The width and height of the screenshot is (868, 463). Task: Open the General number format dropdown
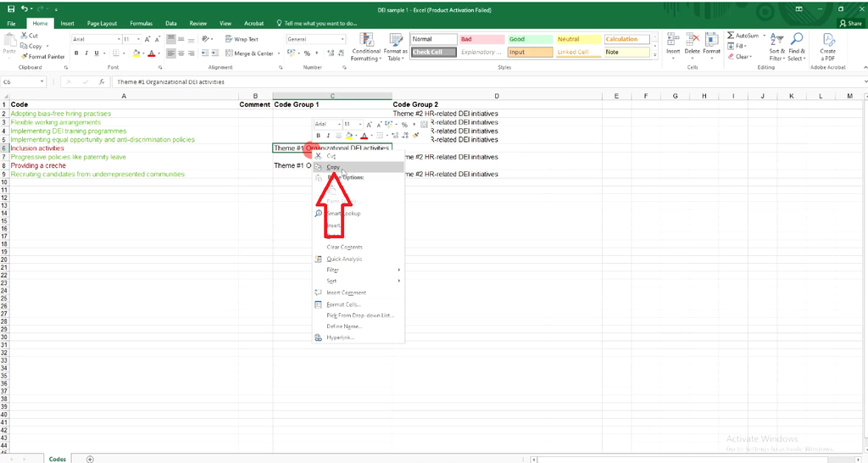pos(342,39)
